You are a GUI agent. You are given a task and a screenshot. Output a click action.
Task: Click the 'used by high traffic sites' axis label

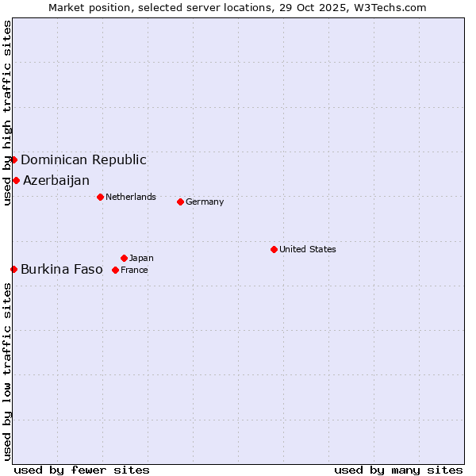(7, 113)
